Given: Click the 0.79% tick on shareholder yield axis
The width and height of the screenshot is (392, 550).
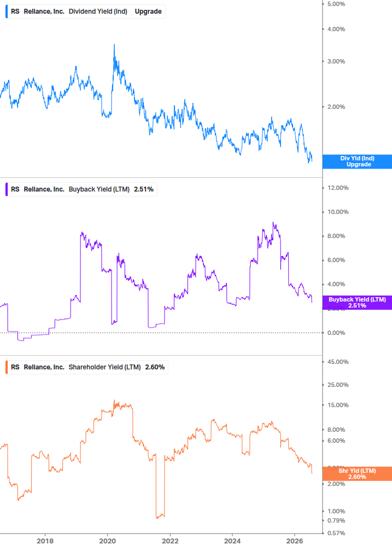Looking at the screenshot, I should coord(336,521).
